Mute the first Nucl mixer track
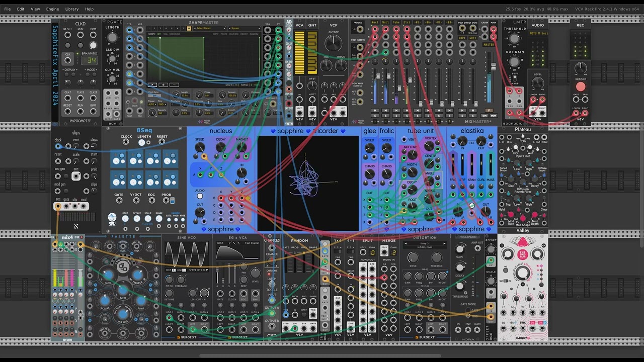The image size is (644, 362). (374, 110)
